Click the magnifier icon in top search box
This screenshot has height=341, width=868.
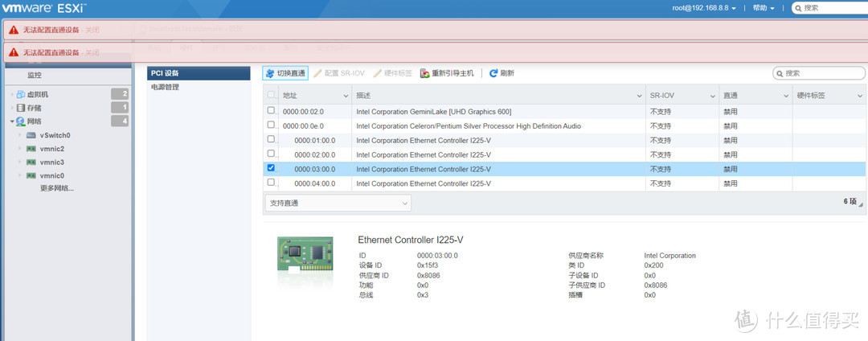coord(798,8)
